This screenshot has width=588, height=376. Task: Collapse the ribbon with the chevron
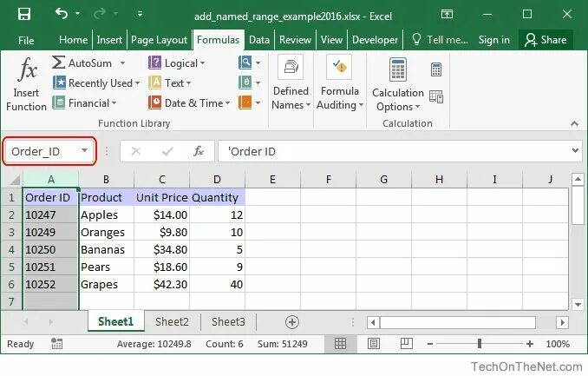574,123
